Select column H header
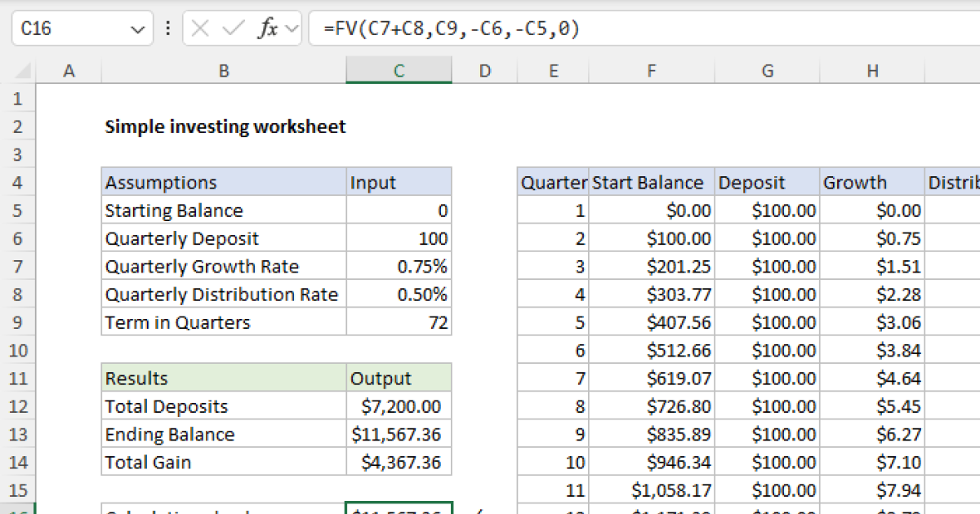980x514 pixels. [x=872, y=71]
